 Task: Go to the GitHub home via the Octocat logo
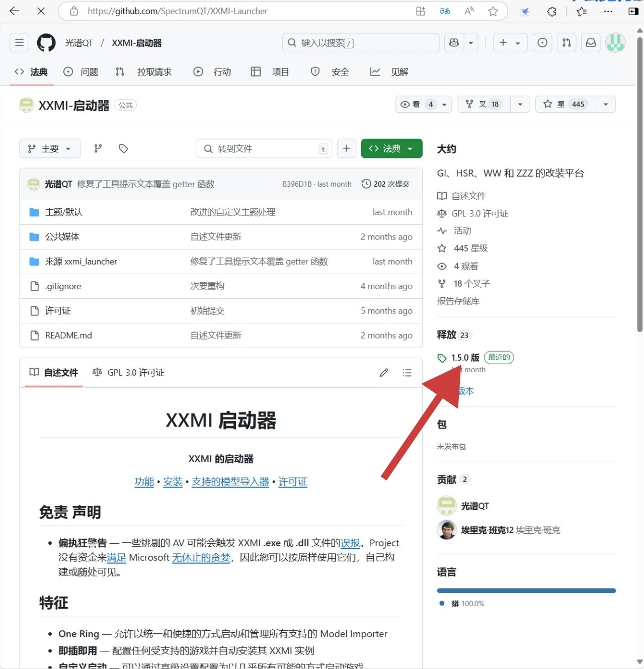coord(46,43)
